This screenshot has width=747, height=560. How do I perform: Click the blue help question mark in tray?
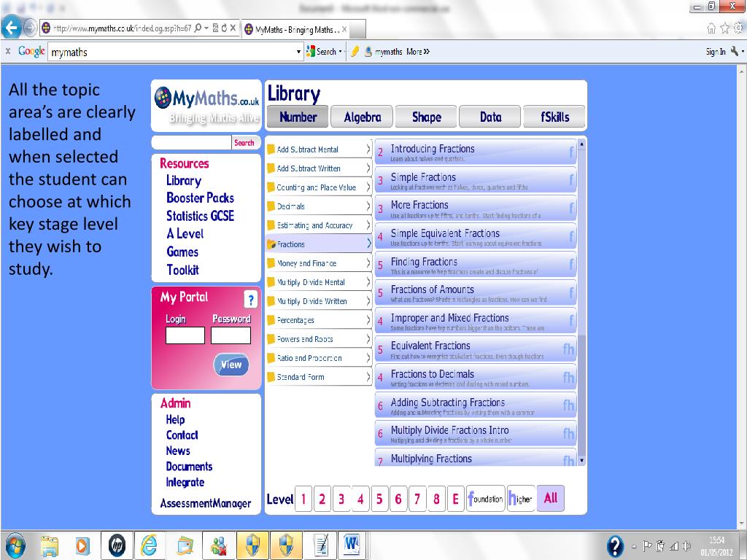615,545
